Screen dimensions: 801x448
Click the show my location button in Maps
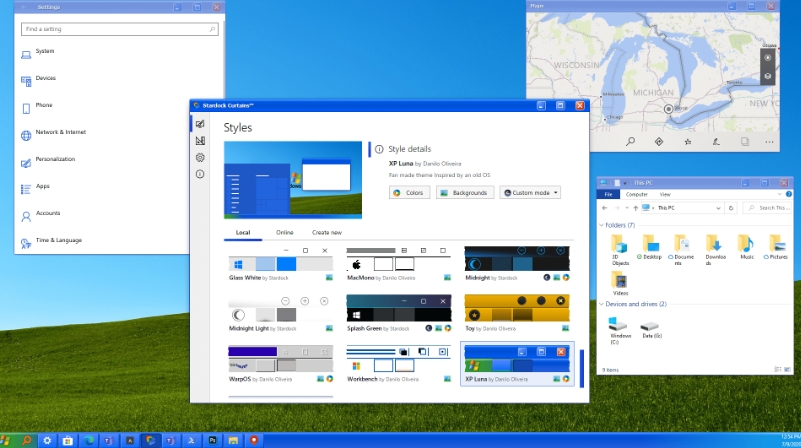767,58
